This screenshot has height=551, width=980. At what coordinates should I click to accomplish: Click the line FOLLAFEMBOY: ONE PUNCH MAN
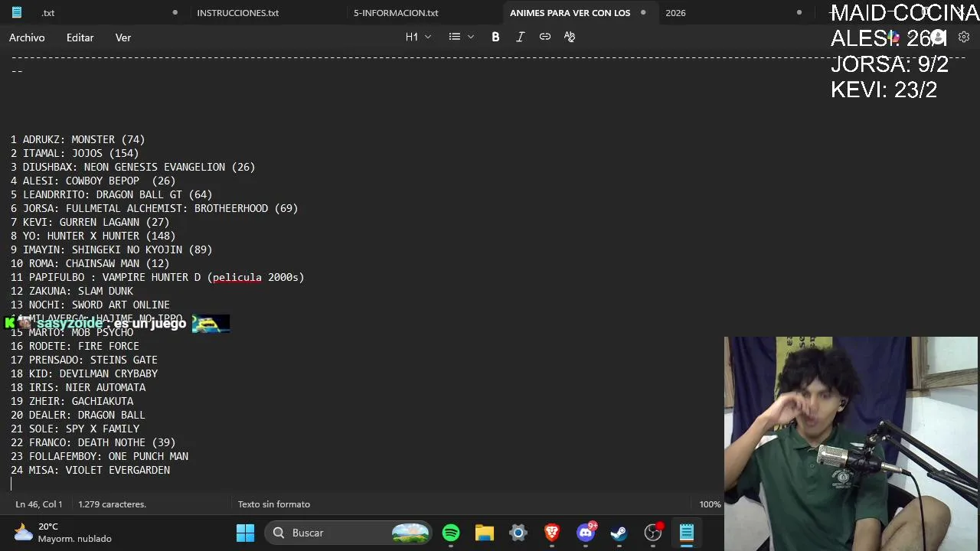tap(100, 456)
